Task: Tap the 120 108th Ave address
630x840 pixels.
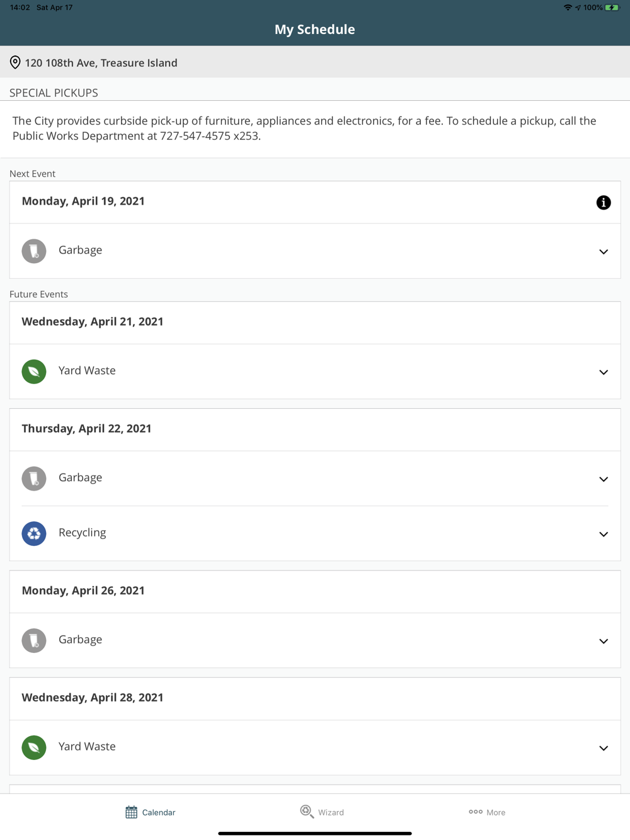Action: point(101,63)
